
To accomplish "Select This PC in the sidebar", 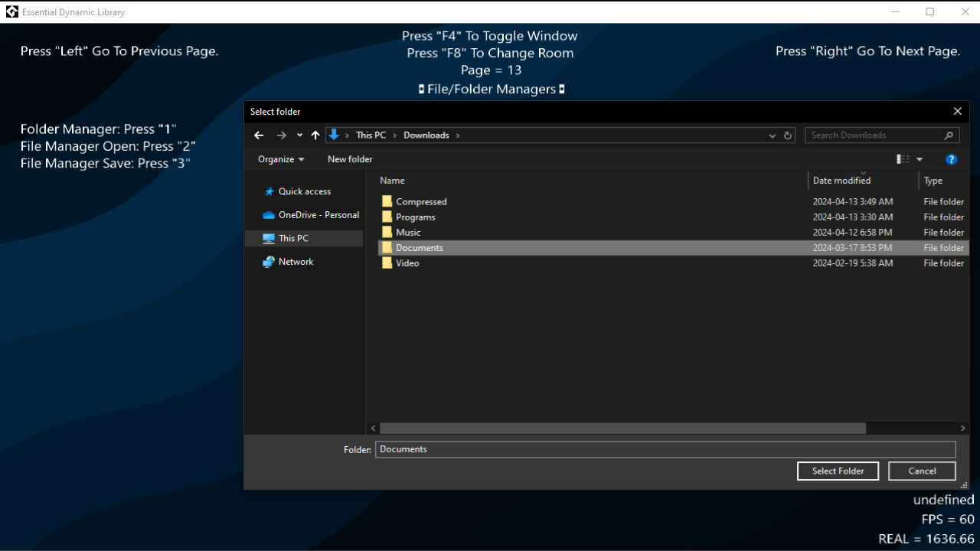I will click(x=292, y=238).
